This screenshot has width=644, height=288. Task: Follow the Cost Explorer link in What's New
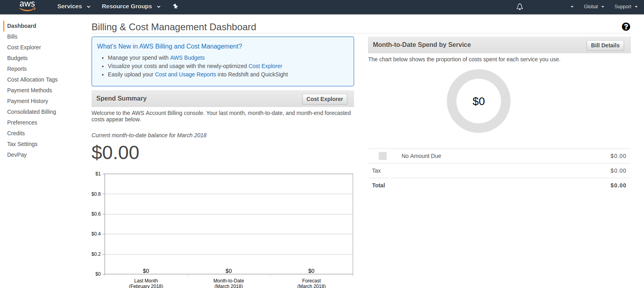pyautogui.click(x=265, y=66)
